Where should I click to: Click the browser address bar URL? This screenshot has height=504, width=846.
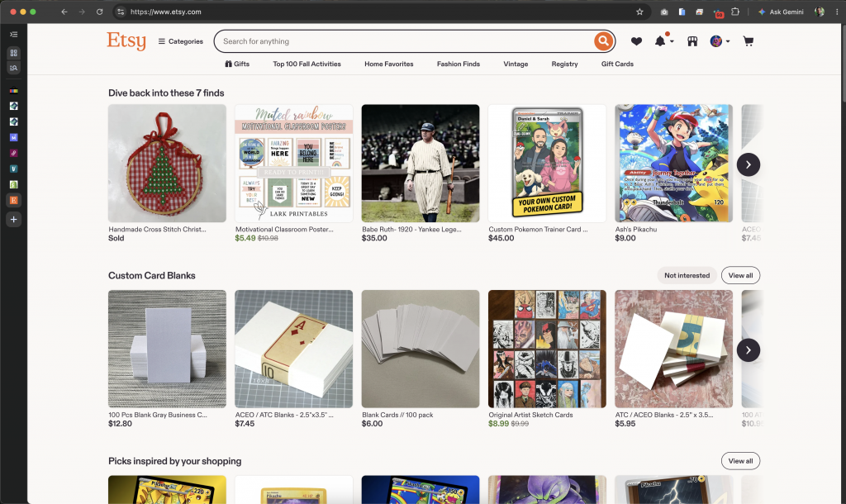click(165, 12)
